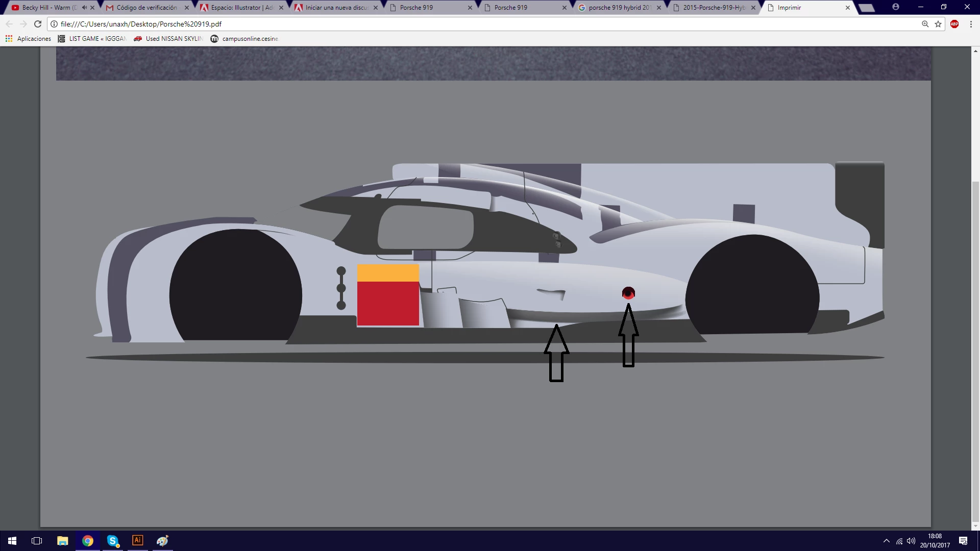Click the scroll down arrow of the scrollbar
Viewport: 980px width, 551px height.
click(x=975, y=526)
